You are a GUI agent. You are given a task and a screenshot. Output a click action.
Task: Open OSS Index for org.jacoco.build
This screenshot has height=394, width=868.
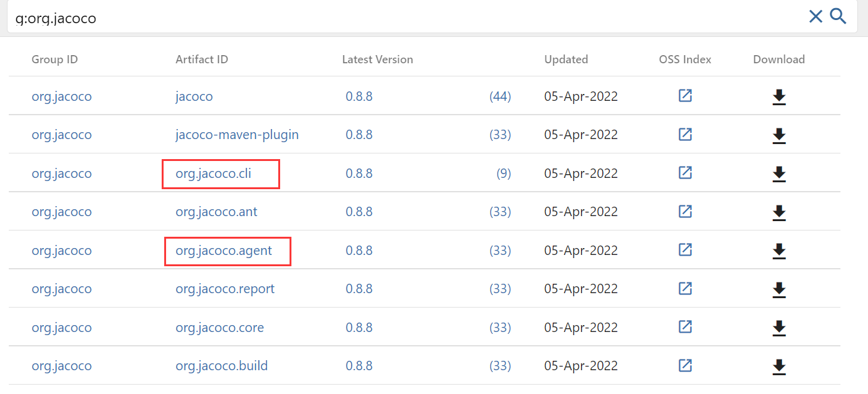click(x=685, y=365)
